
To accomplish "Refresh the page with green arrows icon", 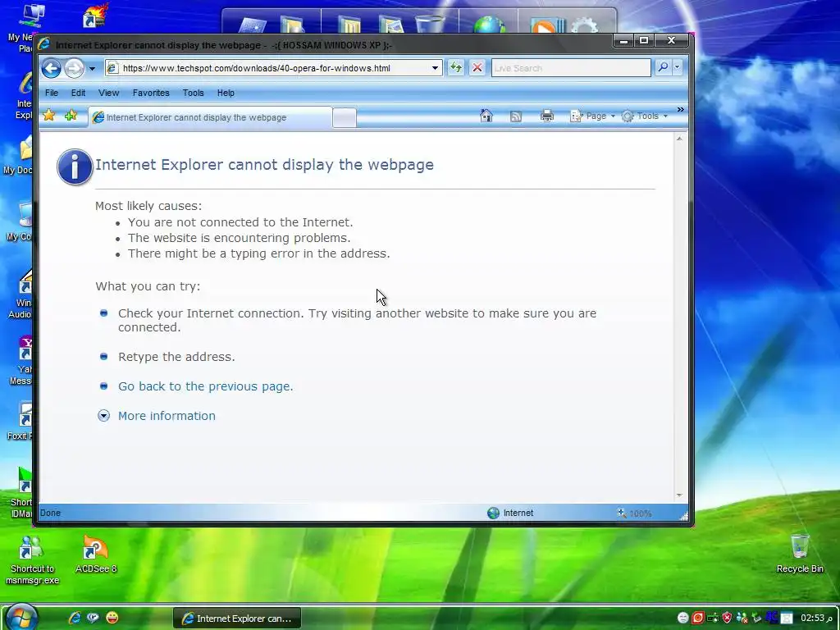I will pos(456,67).
